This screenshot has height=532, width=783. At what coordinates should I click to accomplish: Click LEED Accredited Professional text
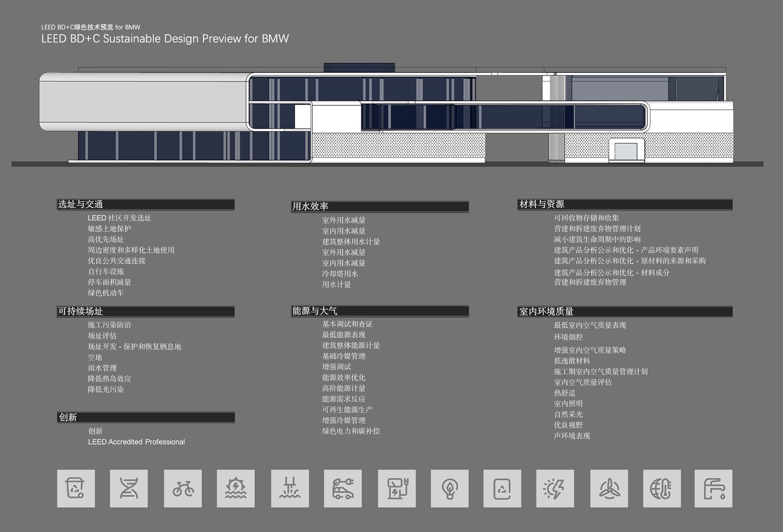136,442
